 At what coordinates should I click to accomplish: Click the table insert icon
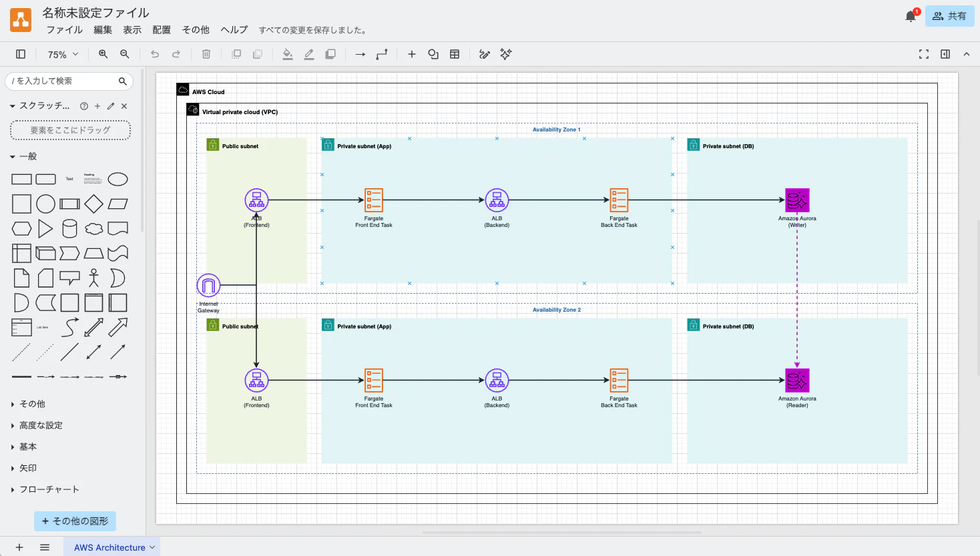coord(455,54)
